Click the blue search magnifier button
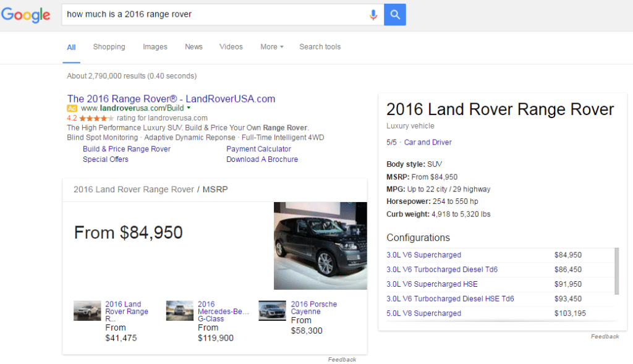This screenshot has width=633, height=364. pos(395,15)
